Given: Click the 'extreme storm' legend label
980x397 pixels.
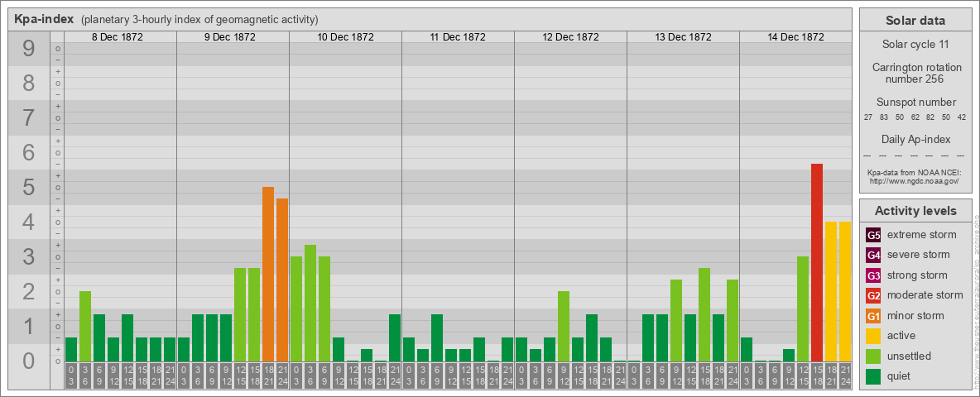Looking at the screenshot, I should (x=922, y=235).
